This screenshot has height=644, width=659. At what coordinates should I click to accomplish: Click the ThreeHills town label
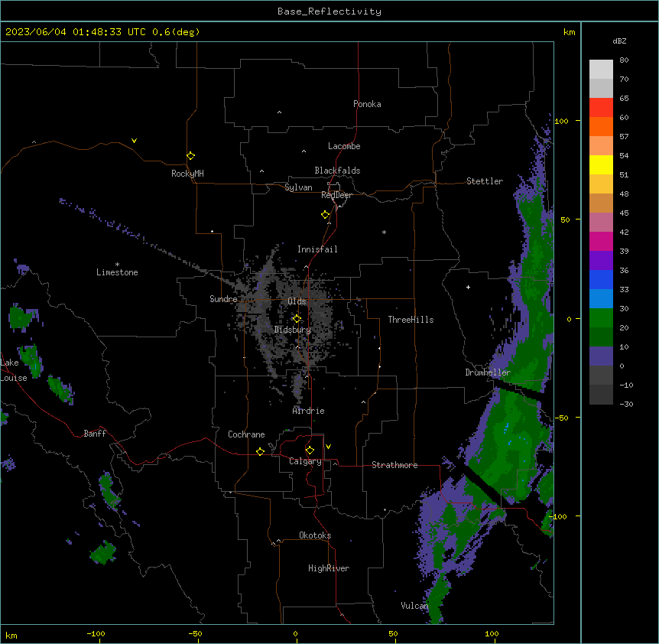point(411,320)
